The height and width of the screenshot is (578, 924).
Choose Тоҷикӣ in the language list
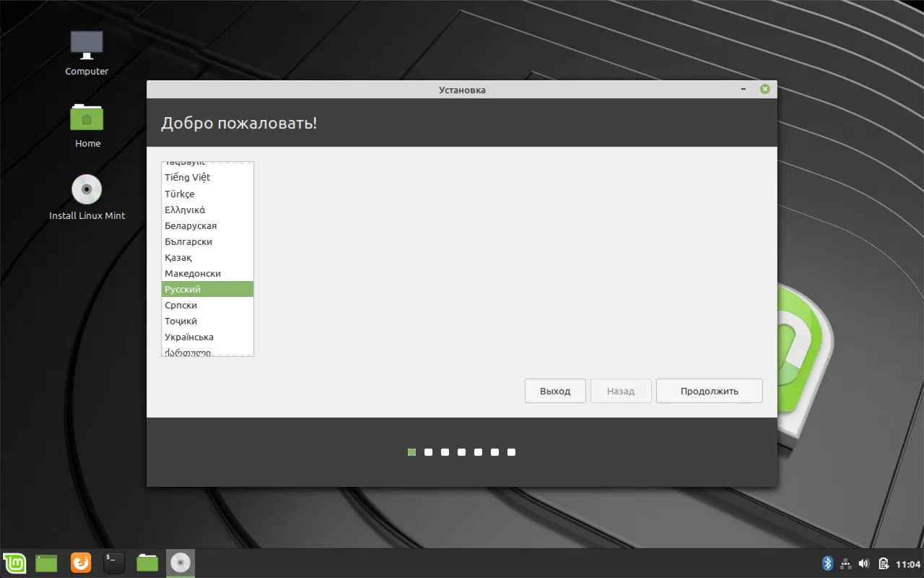[x=207, y=321]
